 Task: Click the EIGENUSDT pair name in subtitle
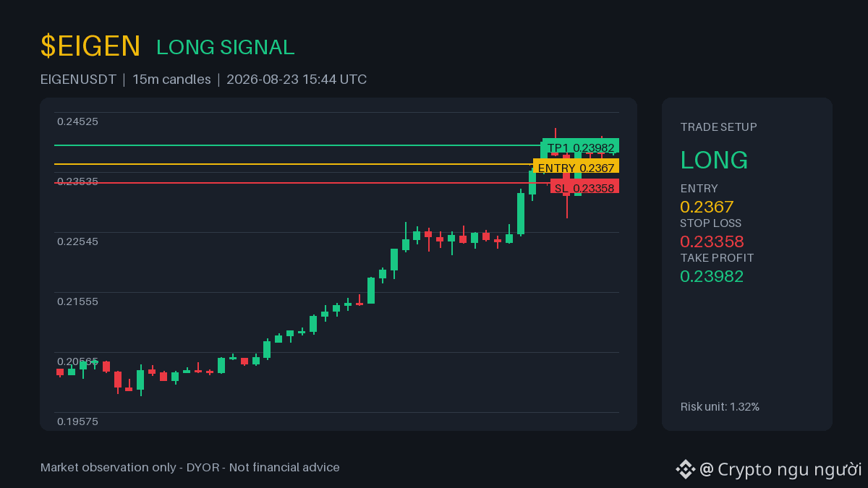coord(78,80)
